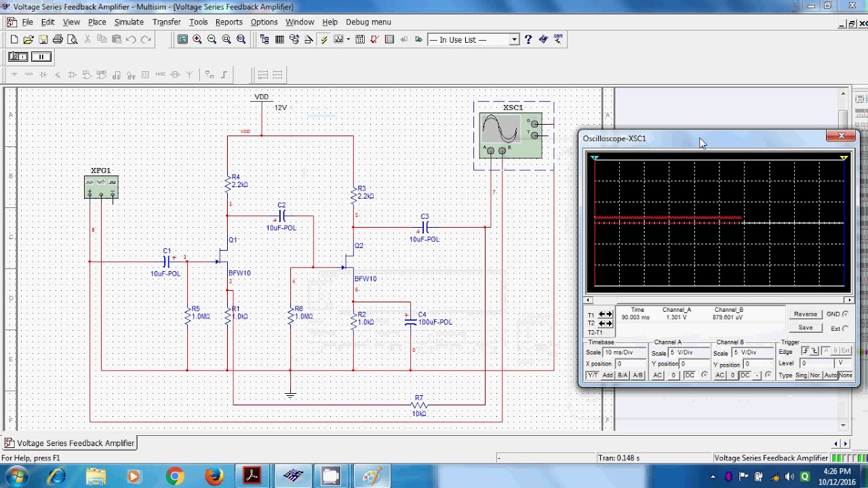Click the oscilloscope Reverse button
Screen dimensions: 868x488
point(806,314)
